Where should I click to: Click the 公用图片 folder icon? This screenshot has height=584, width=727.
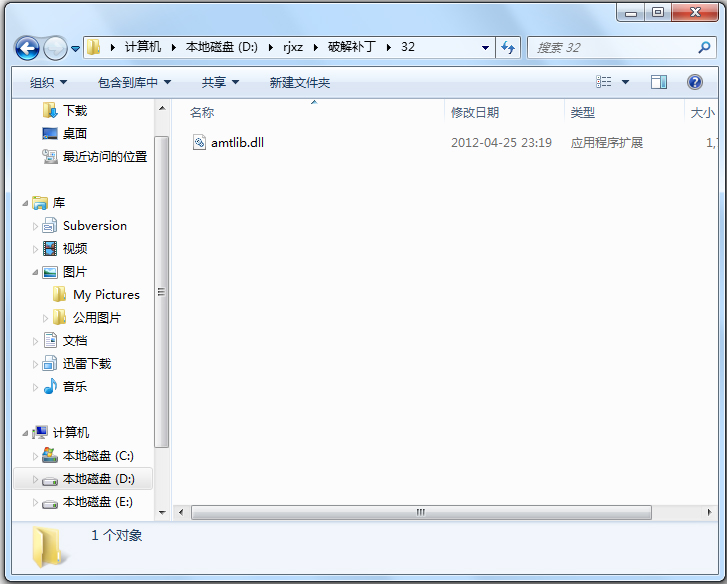click(x=59, y=317)
